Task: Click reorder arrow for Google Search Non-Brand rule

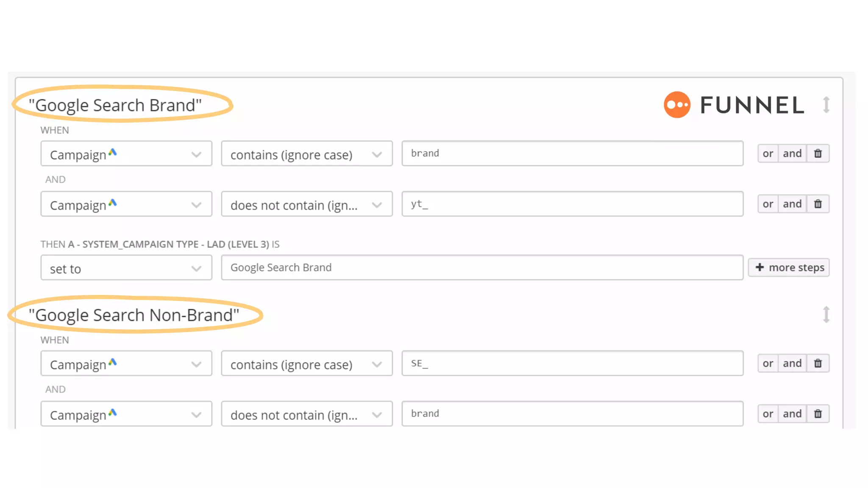Action: pyautogui.click(x=826, y=315)
